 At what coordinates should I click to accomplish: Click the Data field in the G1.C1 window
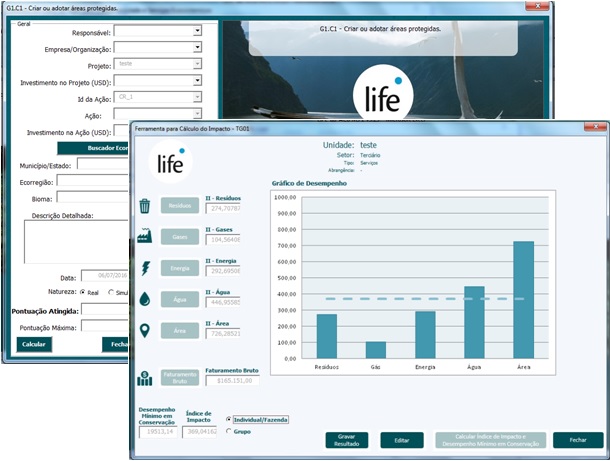coord(105,275)
